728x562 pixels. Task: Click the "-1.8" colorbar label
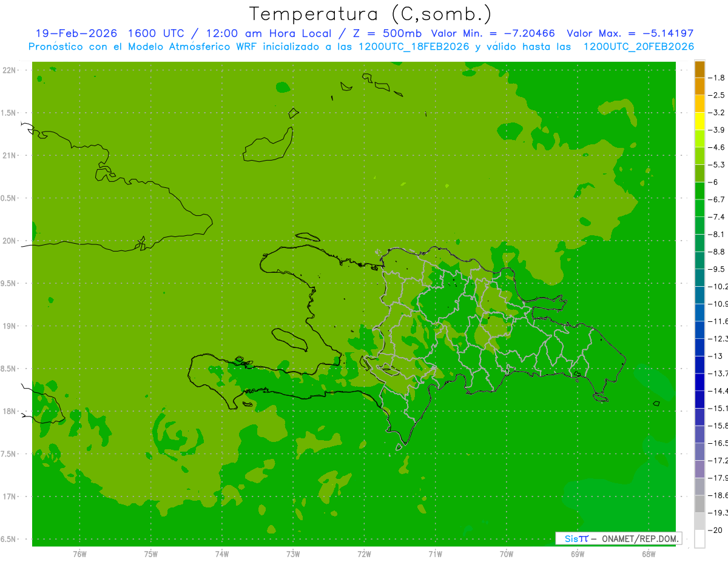coord(716,78)
